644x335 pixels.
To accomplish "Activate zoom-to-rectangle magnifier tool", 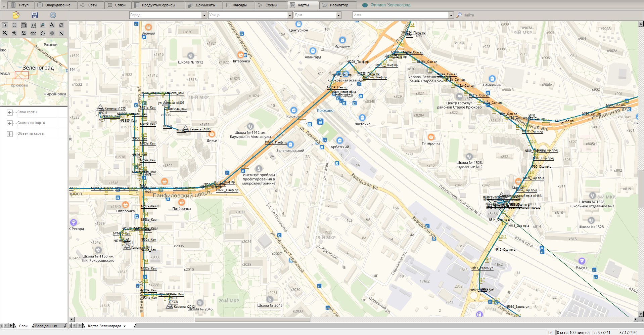I will point(33,25).
